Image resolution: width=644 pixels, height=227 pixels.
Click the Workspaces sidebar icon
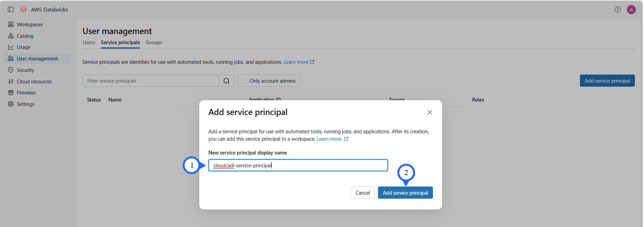[11, 24]
